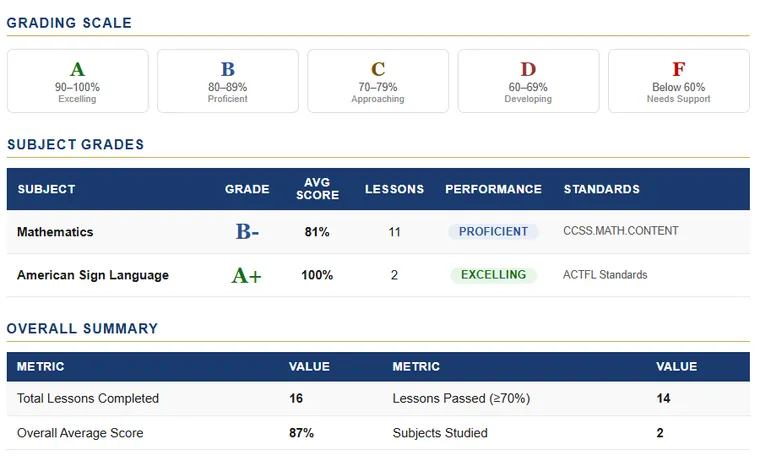The height and width of the screenshot is (460, 760).
Task: Click the PROFICIENT performance badge
Action: 493,231
